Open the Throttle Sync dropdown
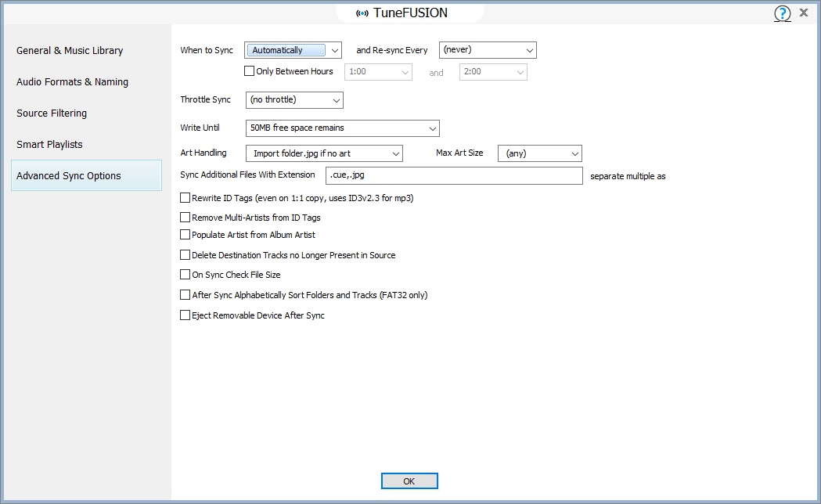 click(x=294, y=100)
